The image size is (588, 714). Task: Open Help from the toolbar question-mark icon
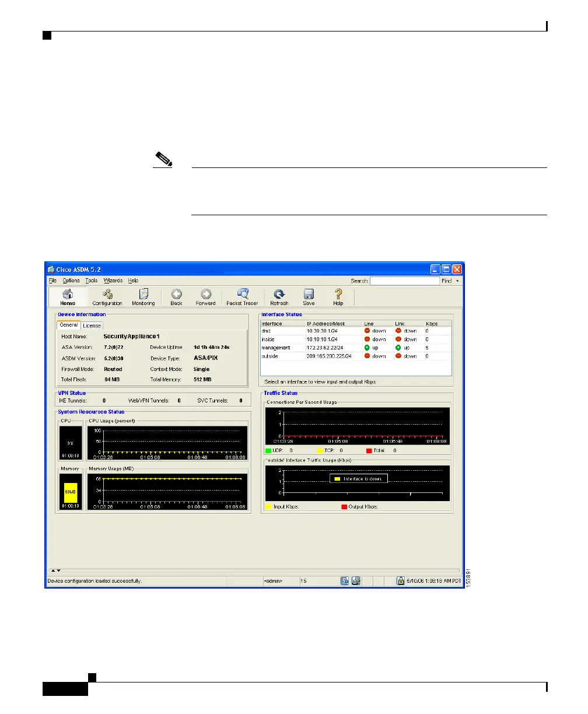point(338,297)
